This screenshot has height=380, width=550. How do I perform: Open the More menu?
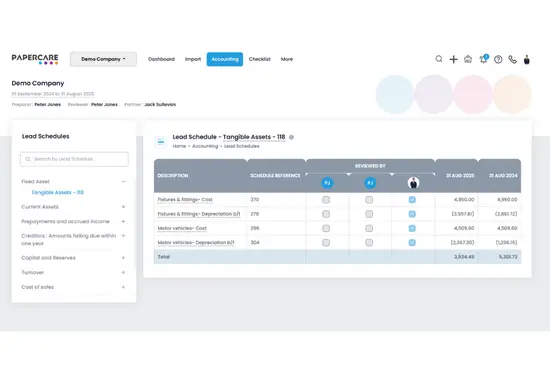(x=287, y=59)
